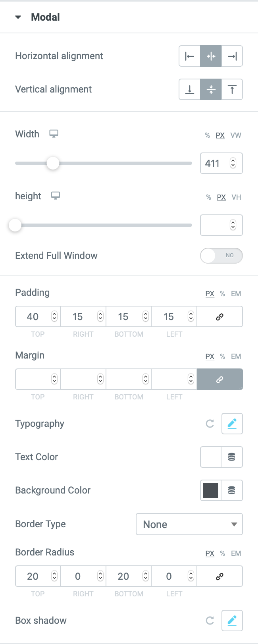Set vertical alignment to top icon

click(232, 89)
